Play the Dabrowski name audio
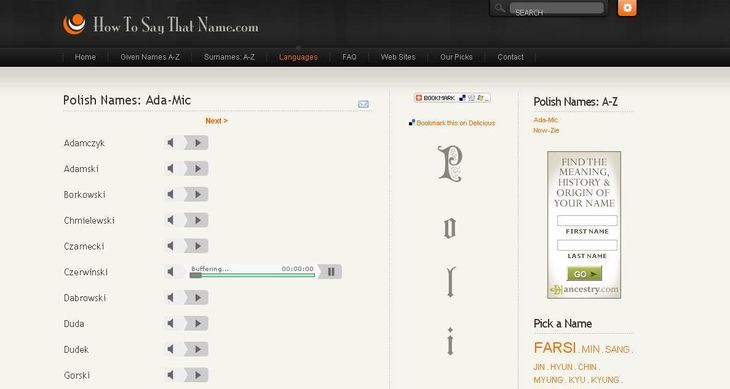730x389 pixels. [x=197, y=298]
